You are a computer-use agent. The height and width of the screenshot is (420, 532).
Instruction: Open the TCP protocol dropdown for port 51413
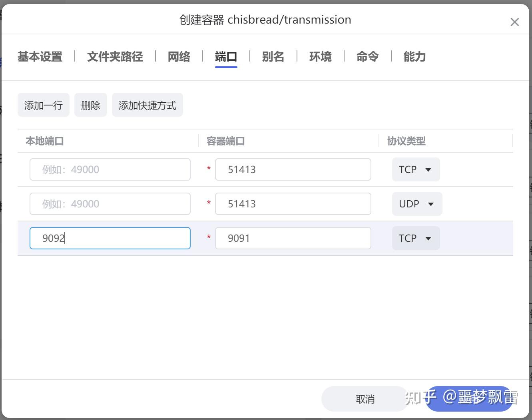tap(416, 169)
